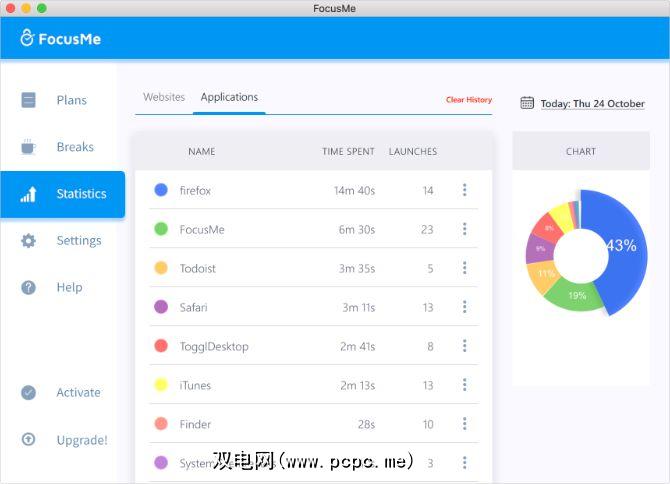The height and width of the screenshot is (484, 670).
Task: Select the Statistics bar chart icon
Action: click(x=28, y=194)
